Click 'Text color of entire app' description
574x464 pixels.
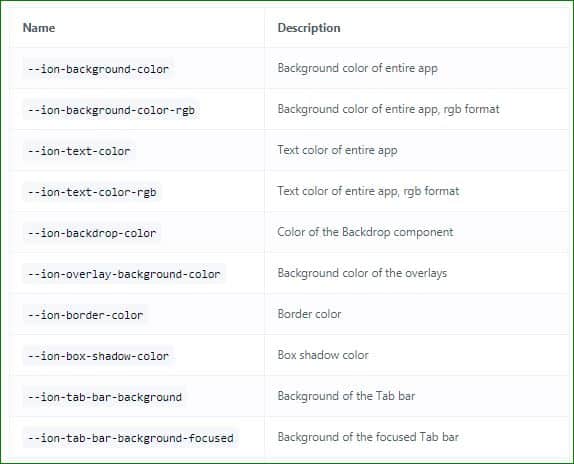337,150
